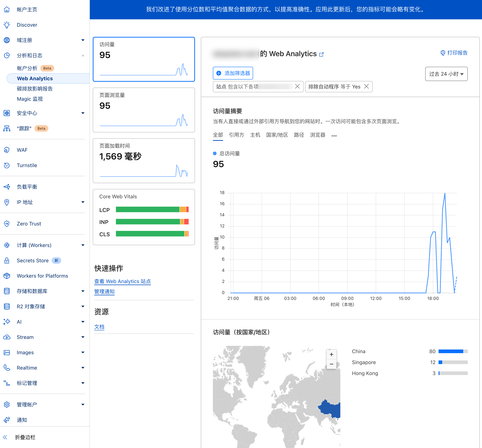Remove the 站点 包含以下各项 filter
482x448 pixels.
pos(297,86)
